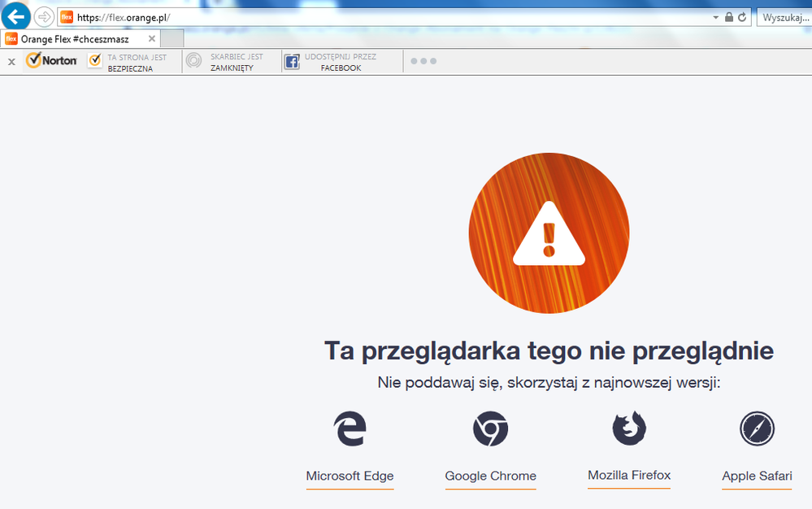The height and width of the screenshot is (509, 812).
Task: Click the Norton logo in toolbar
Action: [52, 61]
